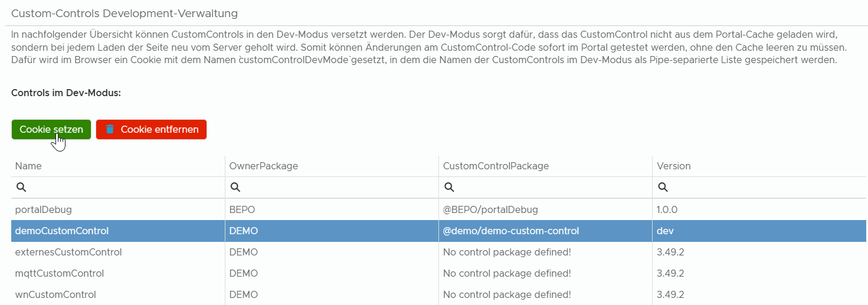Click the search icon in the CustomControlPackage filter
The image size is (868, 305).
pos(449,187)
